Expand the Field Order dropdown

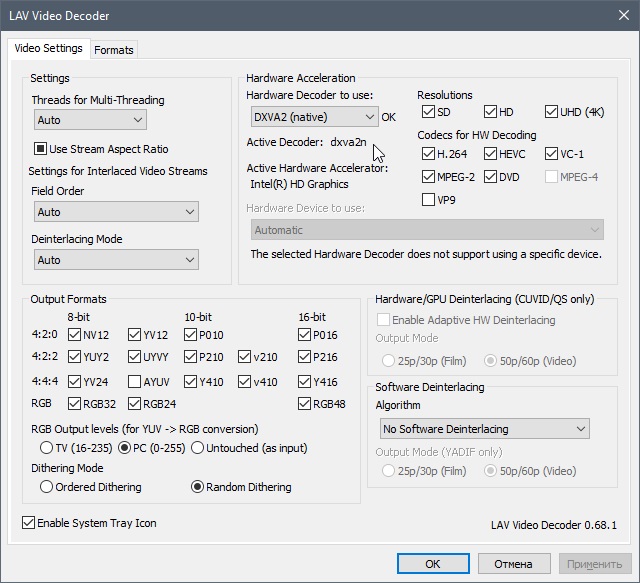point(116,212)
